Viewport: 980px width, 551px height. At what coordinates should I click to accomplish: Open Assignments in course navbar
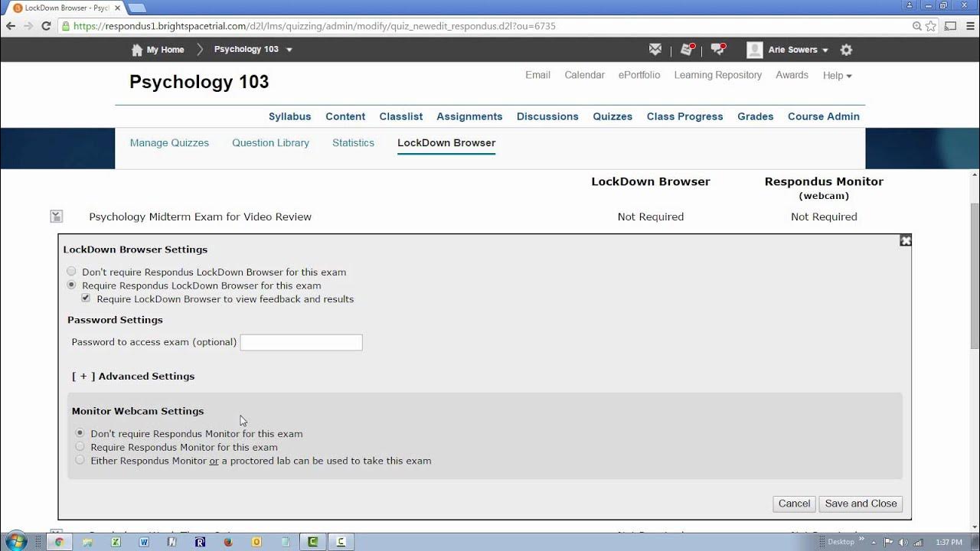(x=469, y=116)
